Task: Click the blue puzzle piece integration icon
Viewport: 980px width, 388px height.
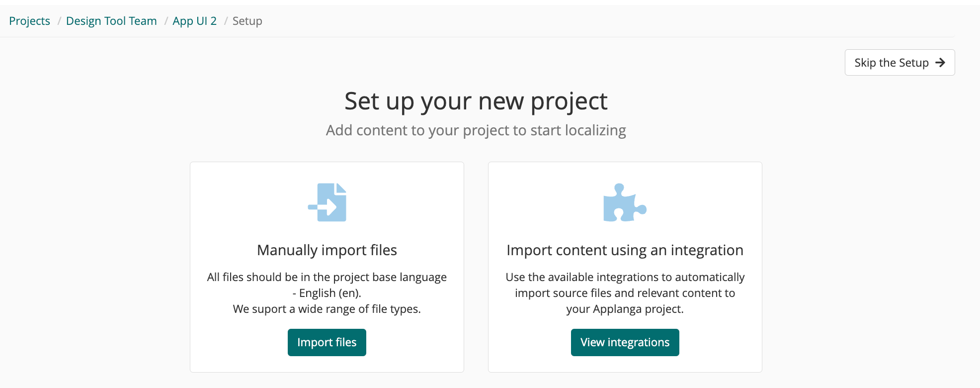Action: click(x=625, y=202)
